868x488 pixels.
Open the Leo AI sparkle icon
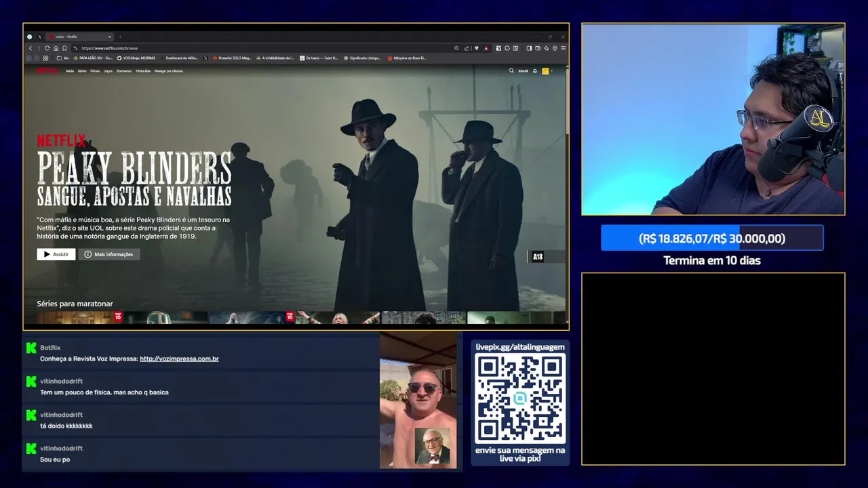point(546,48)
